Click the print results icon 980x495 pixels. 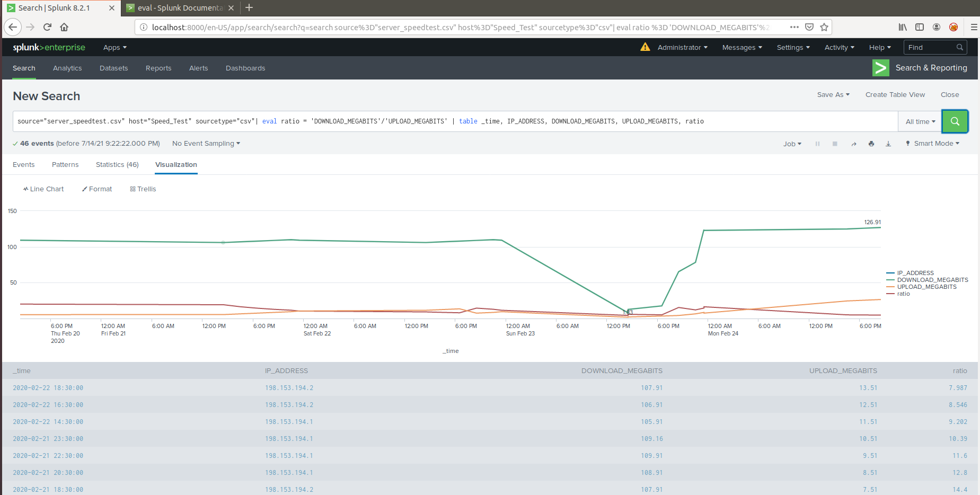(871, 144)
